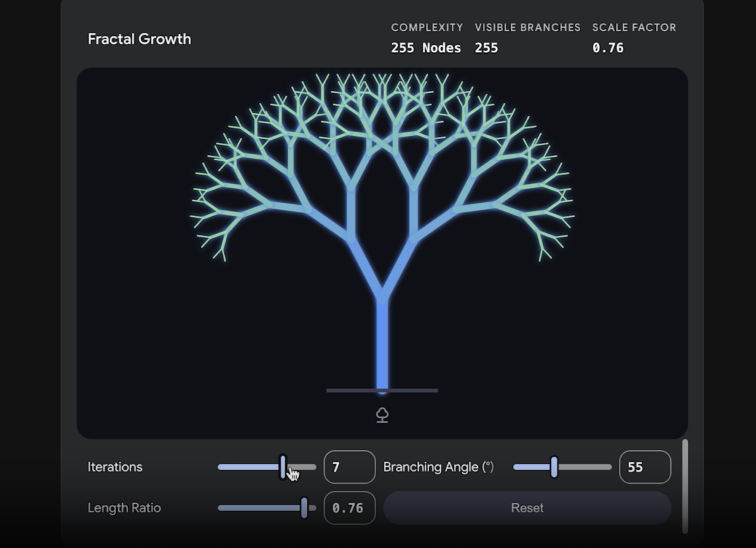
Task: Click the Visible Branches count value
Action: (486, 48)
